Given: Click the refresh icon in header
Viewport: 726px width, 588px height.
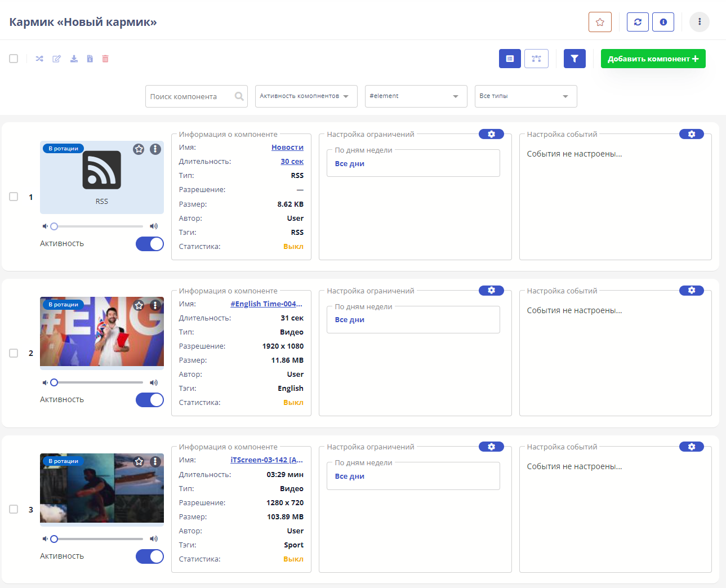Looking at the screenshot, I should [x=638, y=22].
